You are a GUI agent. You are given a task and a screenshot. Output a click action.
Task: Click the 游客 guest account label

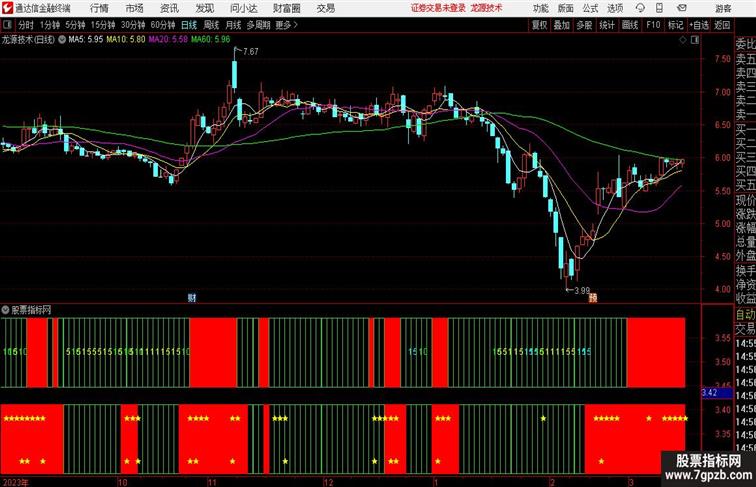click(723, 9)
